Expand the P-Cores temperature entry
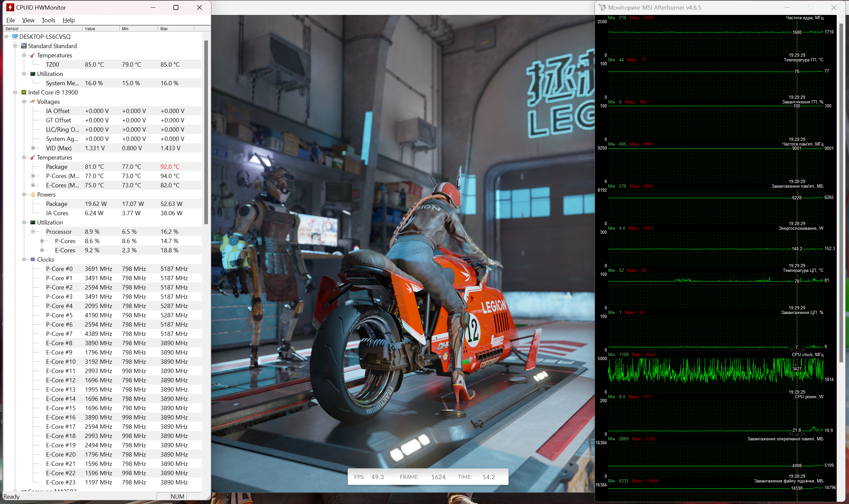This screenshot has height=504, width=849. click(x=33, y=176)
